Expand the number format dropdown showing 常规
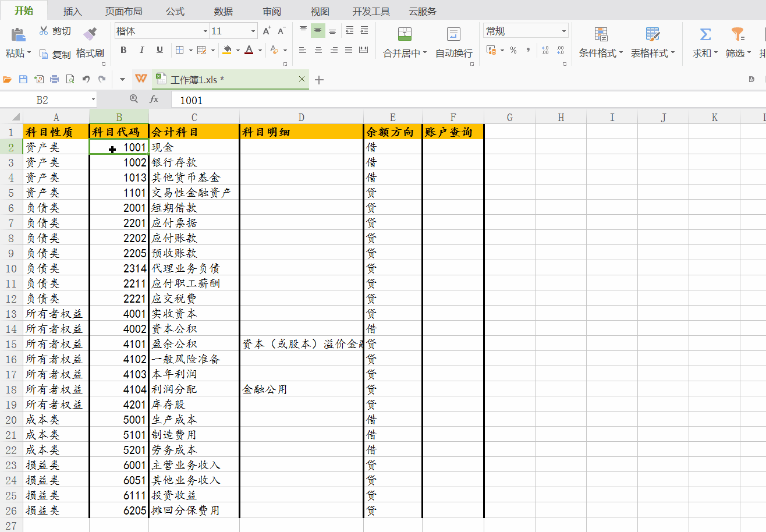This screenshot has width=766, height=532. [x=563, y=31]
